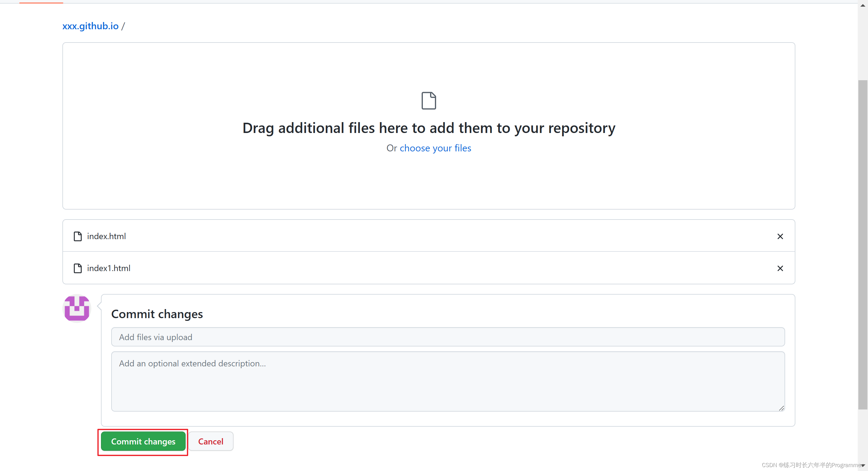Select the index.html file name

pos(106,236)
